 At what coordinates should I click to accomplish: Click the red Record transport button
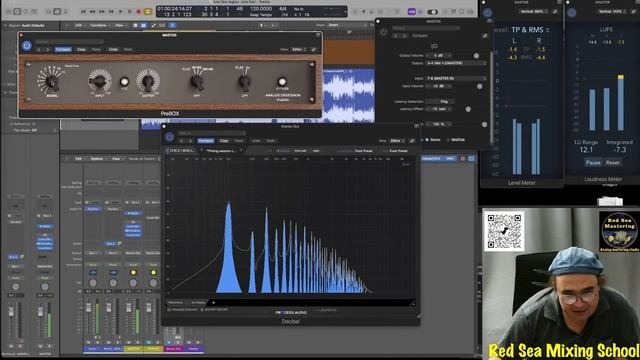(138, 12)
